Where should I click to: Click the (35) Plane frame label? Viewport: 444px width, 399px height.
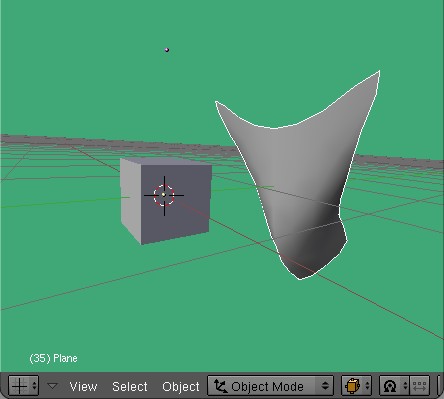click(53, 358)
